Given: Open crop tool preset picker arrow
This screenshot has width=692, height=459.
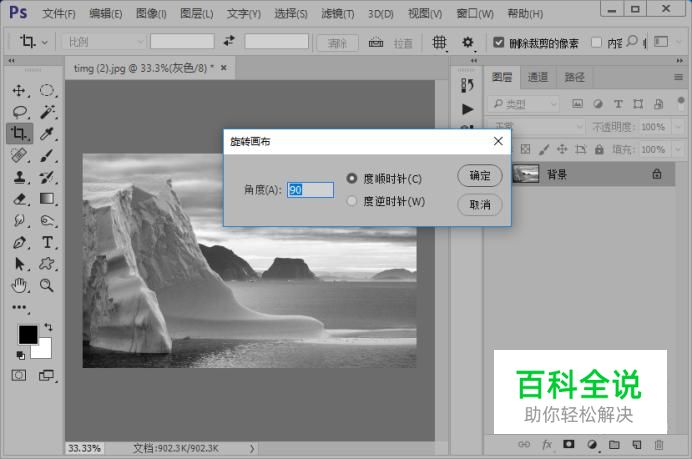Looking at the screenshot, I should pos(45,43).
